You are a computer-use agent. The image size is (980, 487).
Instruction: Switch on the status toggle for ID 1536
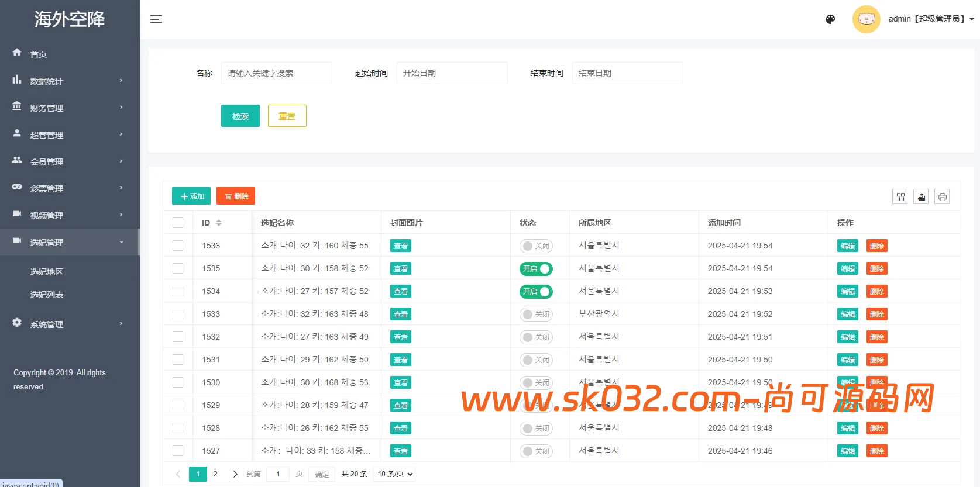[536, 246]
